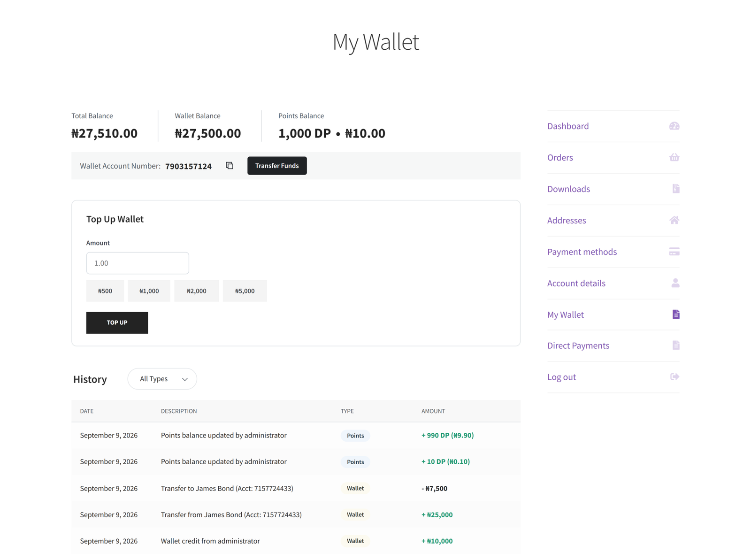This screenshot has width=751, height=560.
Task: Click the Dashboard gauge icon
Action: click(674, 126)
